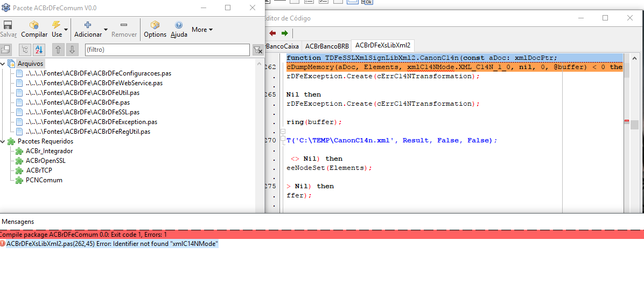Click the Use lightning icon
Image resolution: width=644 pixels, height=281 pixels.
56,25
